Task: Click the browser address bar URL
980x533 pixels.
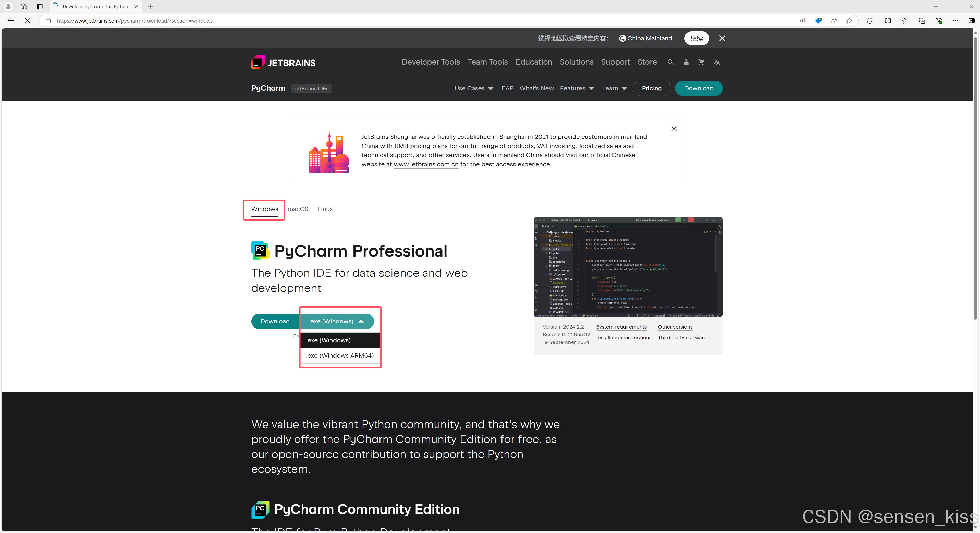Action: point(135,20)
